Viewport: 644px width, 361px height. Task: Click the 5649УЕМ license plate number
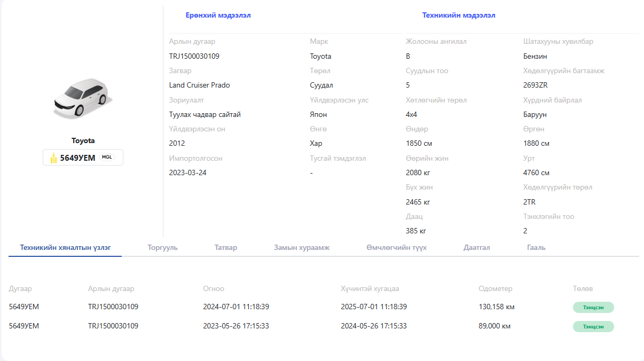click(x=77, y=158)
